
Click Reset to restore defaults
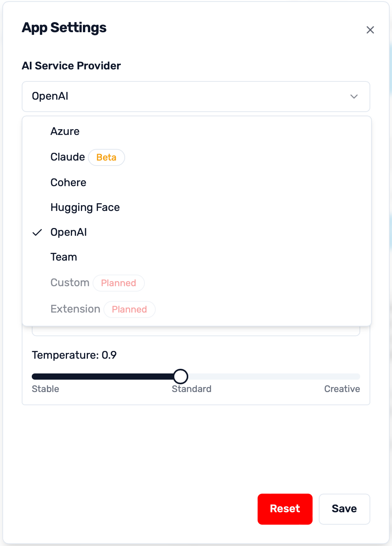click(x=285, y=509)
